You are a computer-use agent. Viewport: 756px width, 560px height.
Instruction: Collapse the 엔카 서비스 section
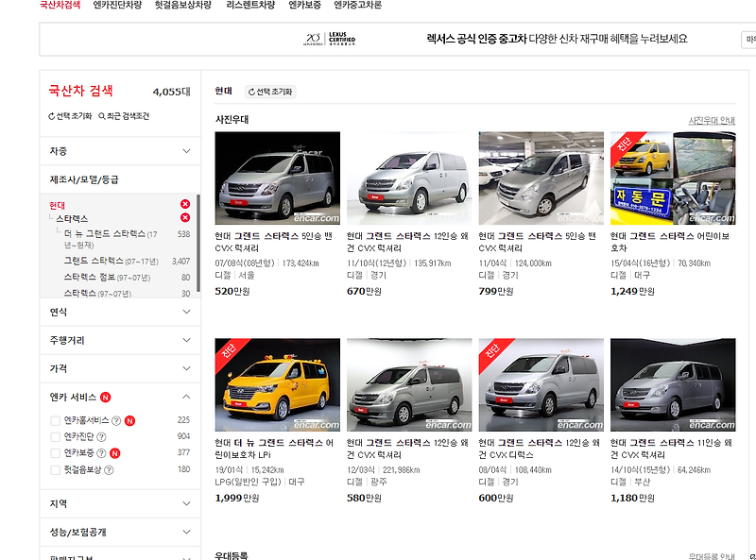coord(186,397)
